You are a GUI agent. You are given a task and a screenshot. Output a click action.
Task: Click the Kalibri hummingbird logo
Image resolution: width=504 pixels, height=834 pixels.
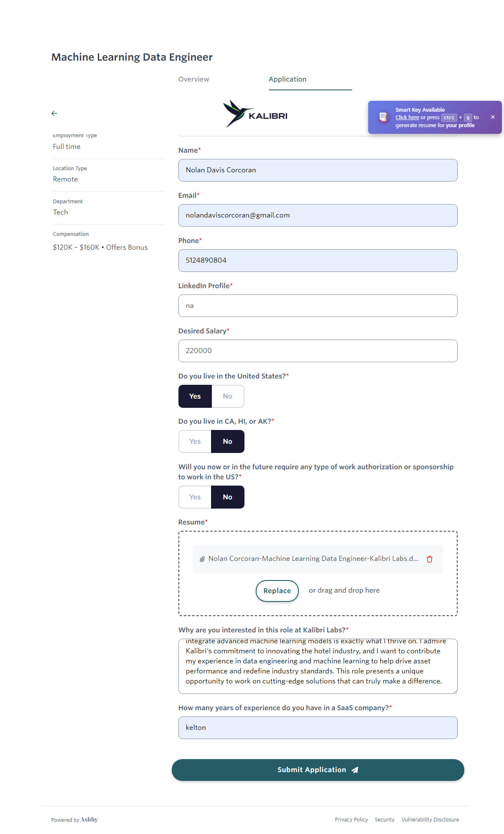[255, 114]
